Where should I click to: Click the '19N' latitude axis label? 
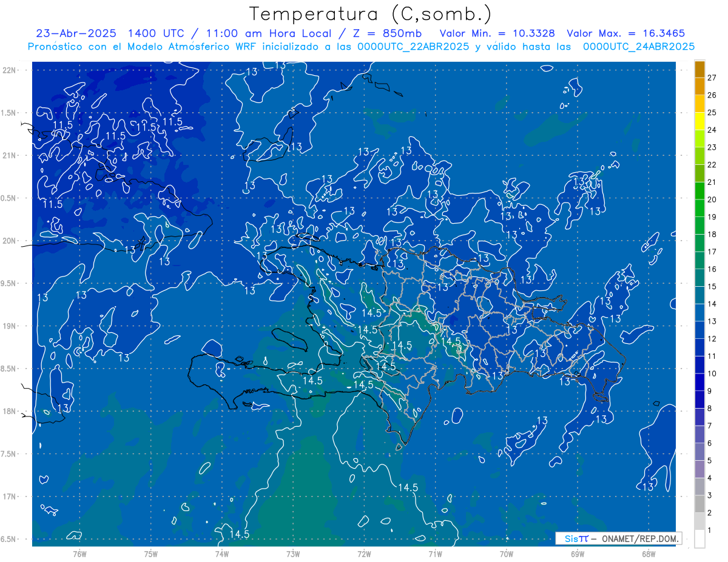(x=10, y=326)
